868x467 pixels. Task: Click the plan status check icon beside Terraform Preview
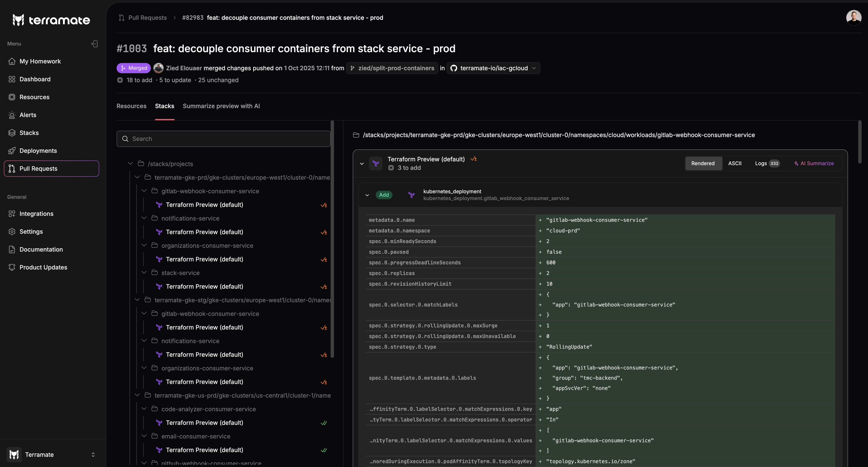pyautogui.click(x=474, y=159)
